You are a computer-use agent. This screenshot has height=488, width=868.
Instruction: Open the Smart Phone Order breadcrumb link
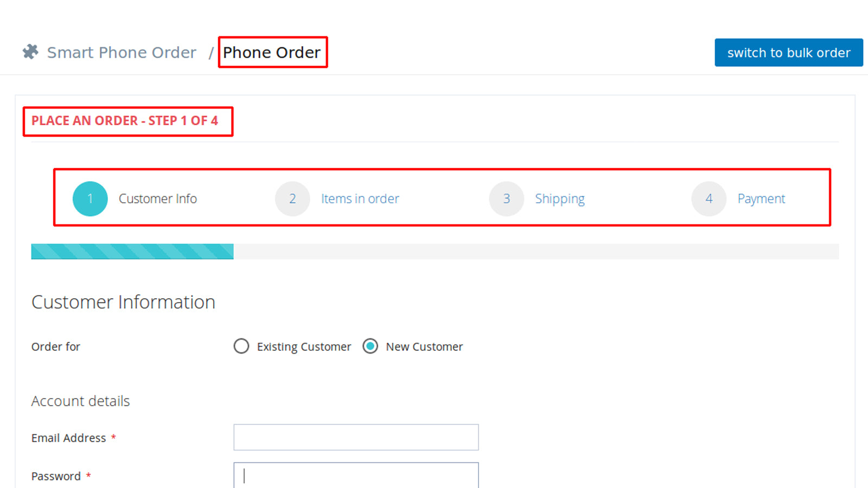(122, 52)
